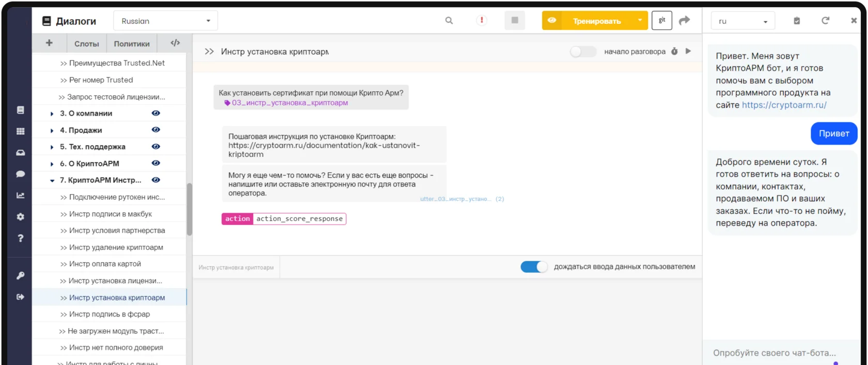Switch to the 'Слоты' tab

[x=86, y=44]
